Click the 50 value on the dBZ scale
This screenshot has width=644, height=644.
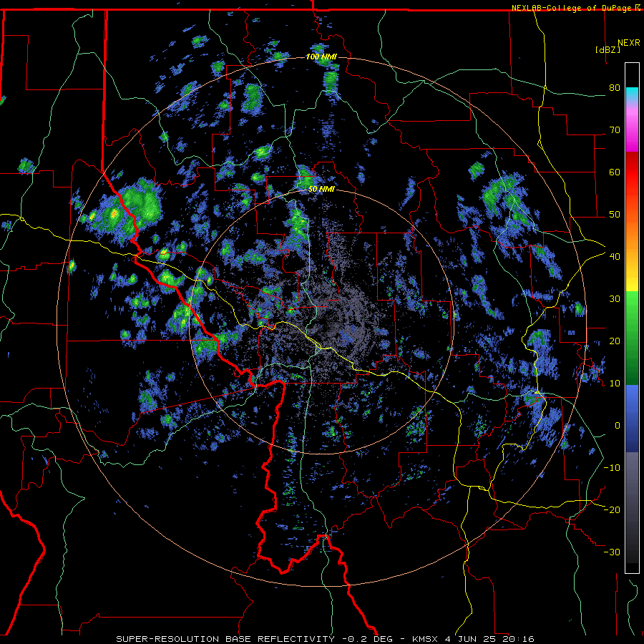615,215
